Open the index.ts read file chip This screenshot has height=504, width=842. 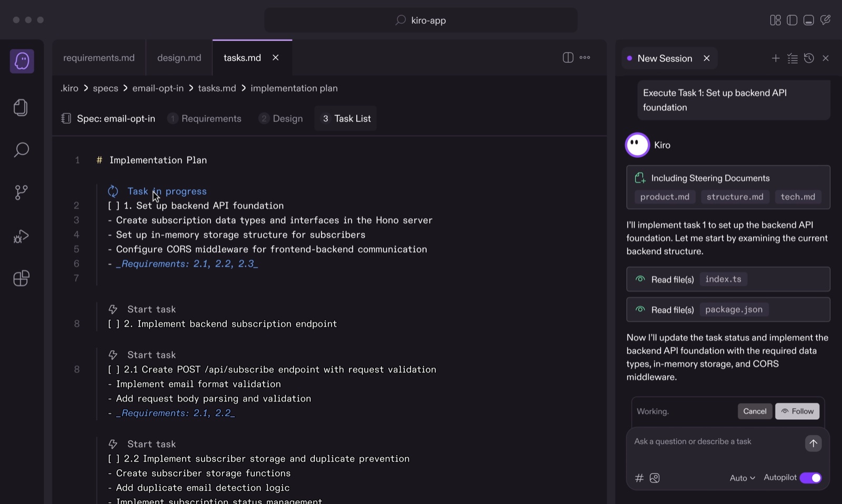pyautogui.click(x=723, y=279)
